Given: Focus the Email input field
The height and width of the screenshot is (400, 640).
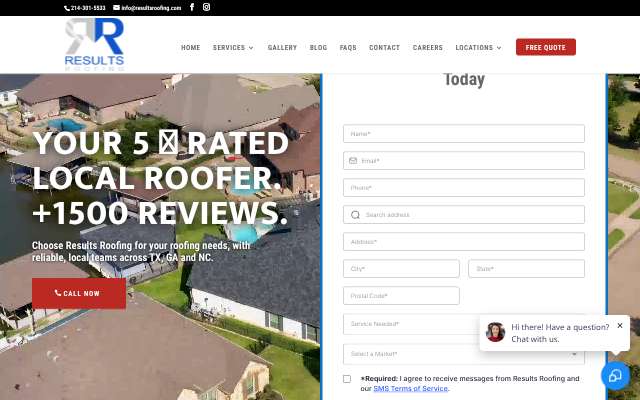Looking at the screenshot, I should coord(464,161).
